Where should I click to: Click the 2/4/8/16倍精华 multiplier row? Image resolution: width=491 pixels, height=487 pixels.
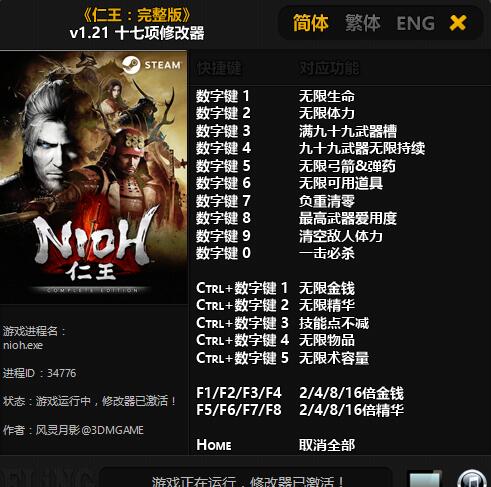tap(300, 410)
